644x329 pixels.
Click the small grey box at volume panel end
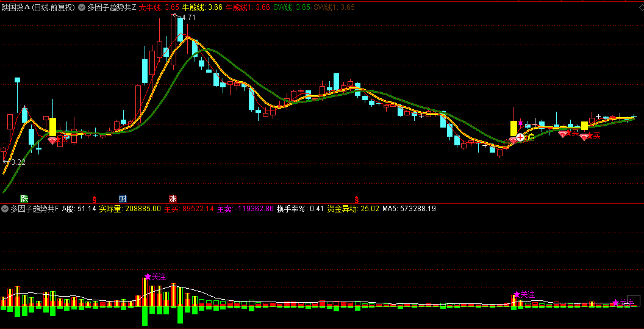[x=634, y=301]
